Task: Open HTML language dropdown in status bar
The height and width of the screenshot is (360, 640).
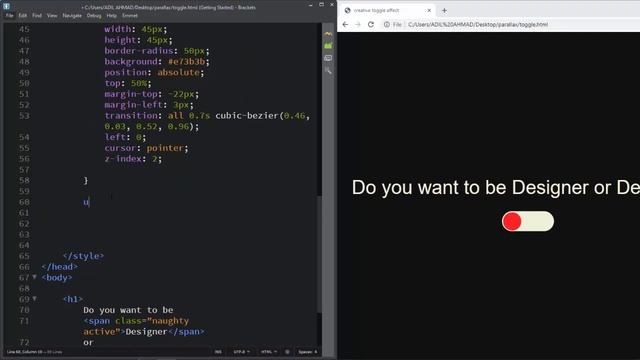Action: tap(269, 352)
